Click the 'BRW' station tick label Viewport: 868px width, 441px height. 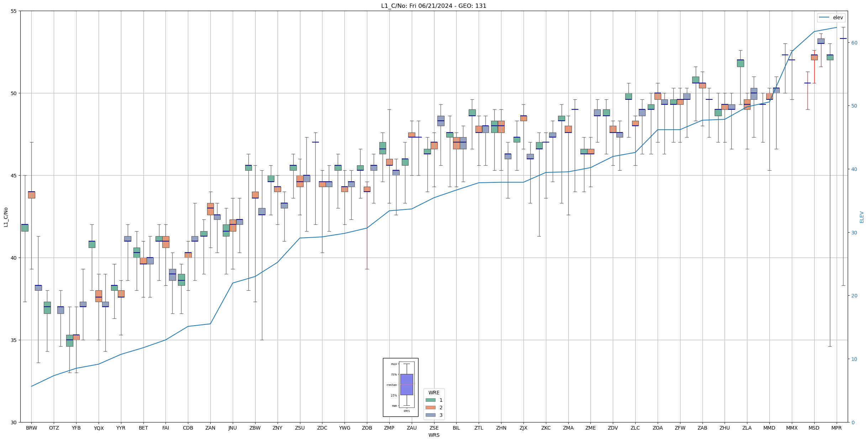coord(31,428)
